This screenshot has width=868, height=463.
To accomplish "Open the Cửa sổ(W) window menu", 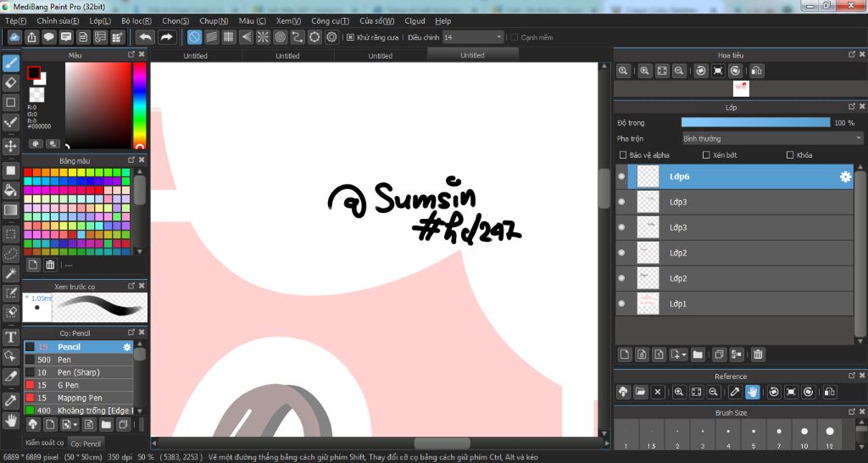I will pyautogui.click(x=377, y=21).
